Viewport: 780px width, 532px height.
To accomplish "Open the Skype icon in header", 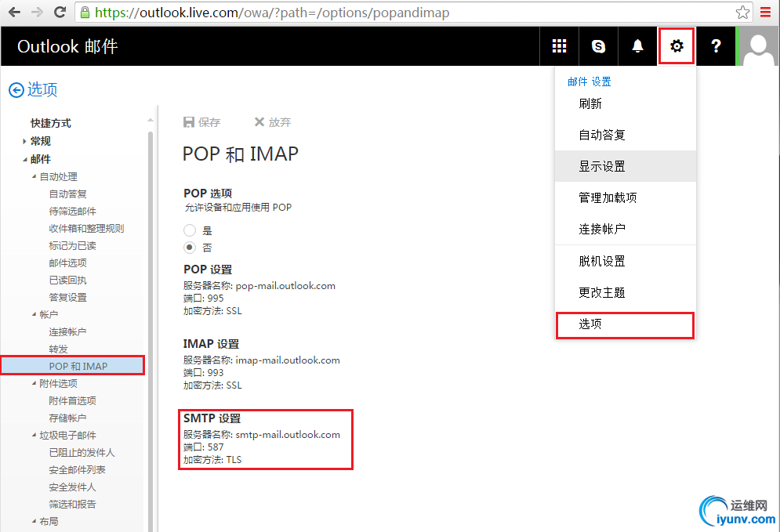I will tap(598, 46).
